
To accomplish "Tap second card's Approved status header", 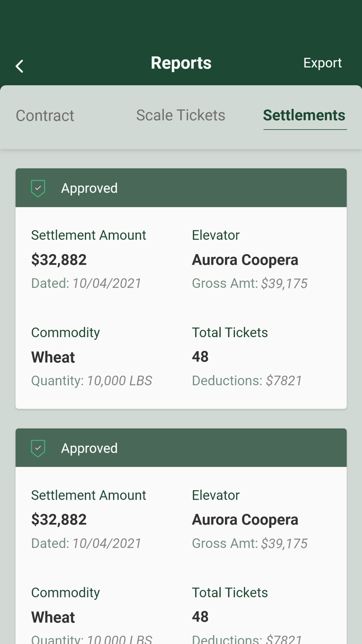I will point(181,448).
